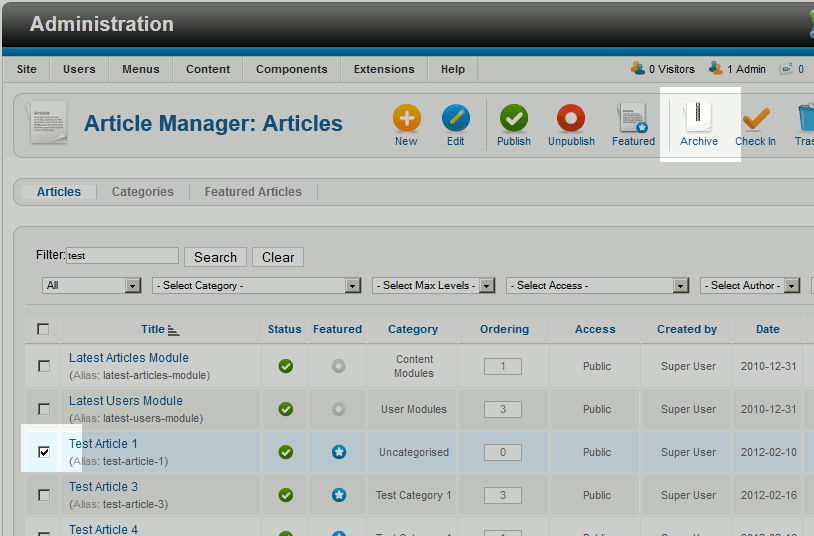Viewport: 814px width, 536px height.
Task: Check the select-all checkbox in header
Action: pos(43,329)
